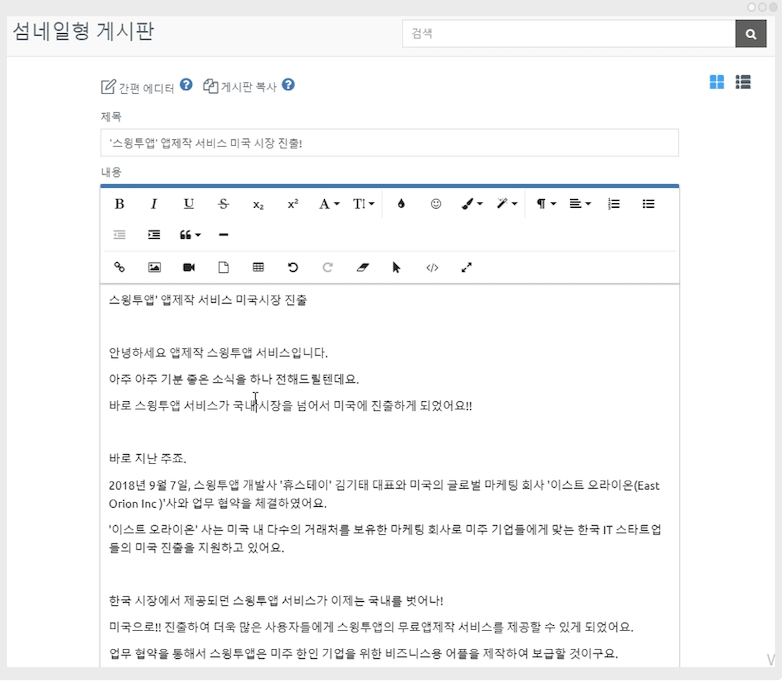
Task: Insert an unordered bullet list
Action: click(648, 204)
